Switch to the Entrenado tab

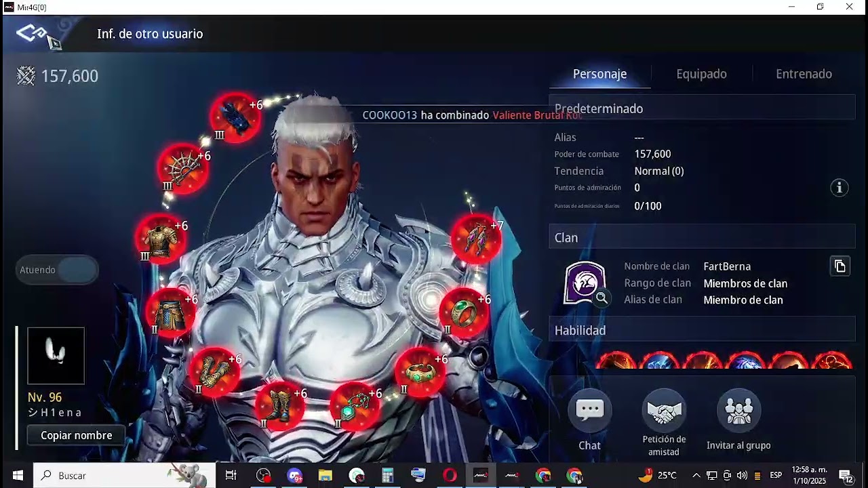[804, 74]
